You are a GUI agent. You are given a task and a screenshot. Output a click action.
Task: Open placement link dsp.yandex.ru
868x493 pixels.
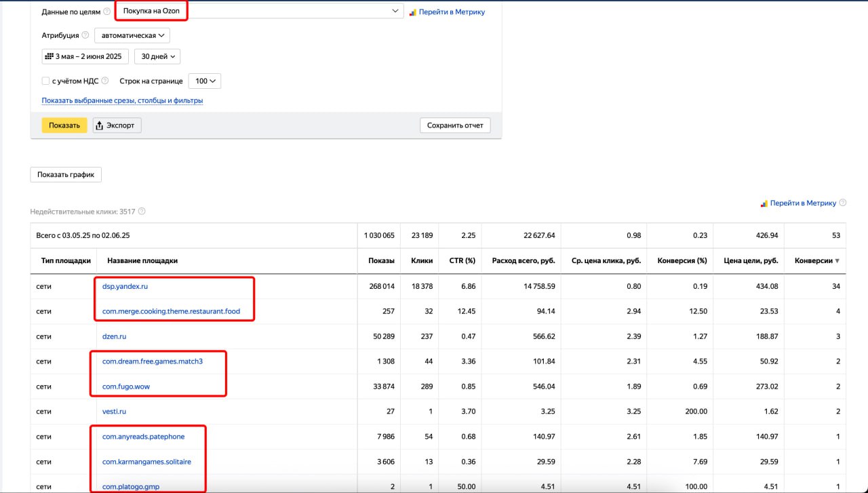(x=125, y=286)
